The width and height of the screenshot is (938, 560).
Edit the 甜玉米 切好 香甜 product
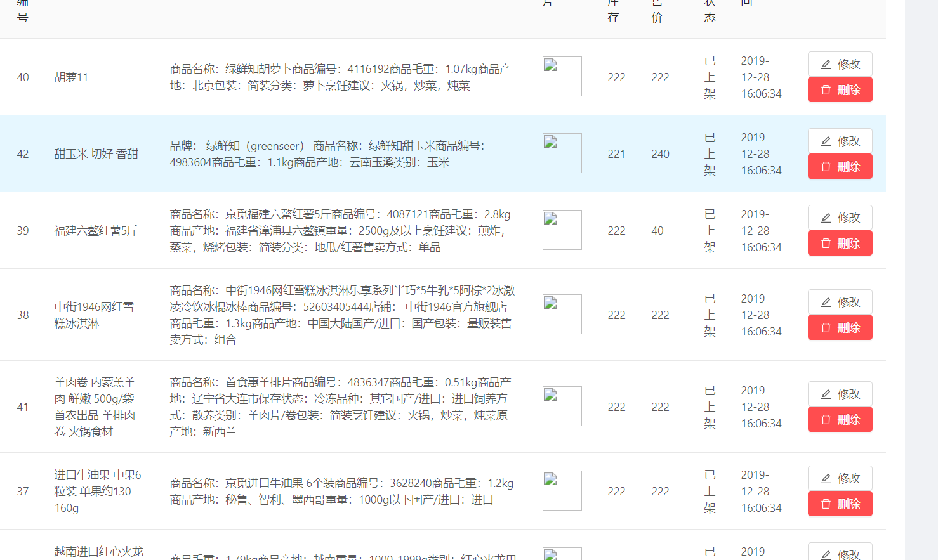[x=840, y=141]
